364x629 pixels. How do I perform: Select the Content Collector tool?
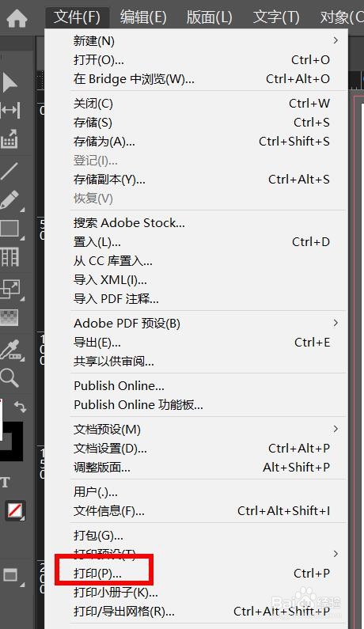point(9,138)
